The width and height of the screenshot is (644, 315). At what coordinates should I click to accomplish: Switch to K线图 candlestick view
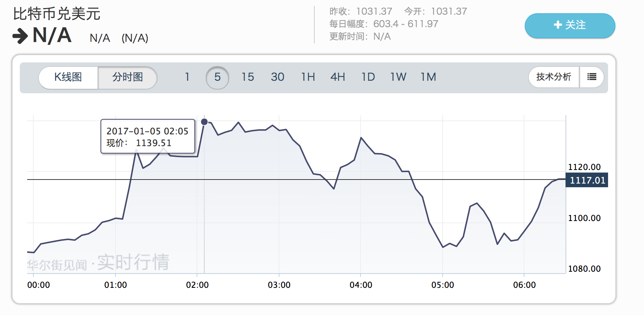click(68, 77)
